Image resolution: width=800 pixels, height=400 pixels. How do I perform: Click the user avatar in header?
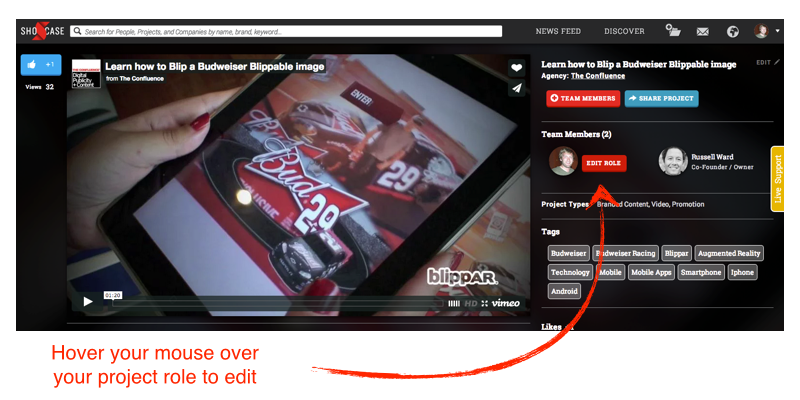(x=761, y=31)
